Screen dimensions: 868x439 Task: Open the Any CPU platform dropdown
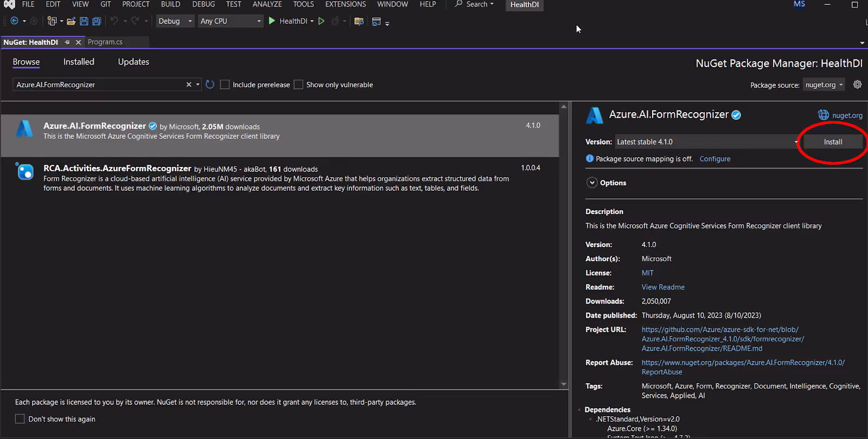pyautogui.click(x=231, y=21)
